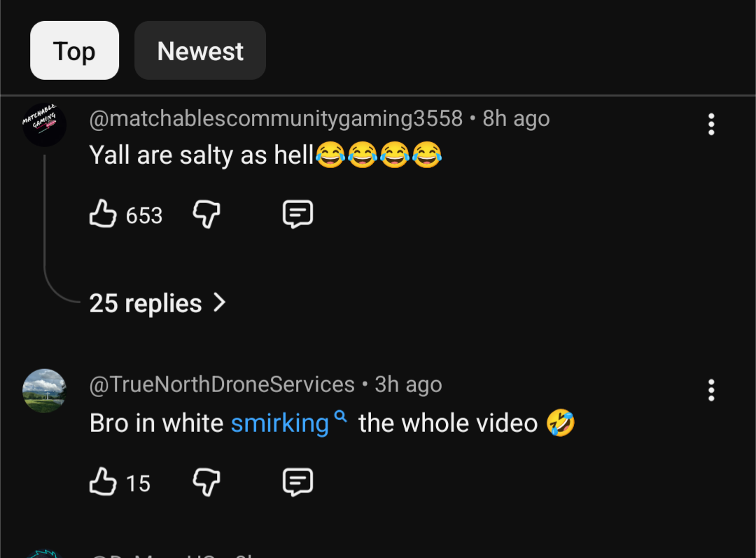Reply to the matchablescommunitygaming3558 comment

[x=297, y=214]
